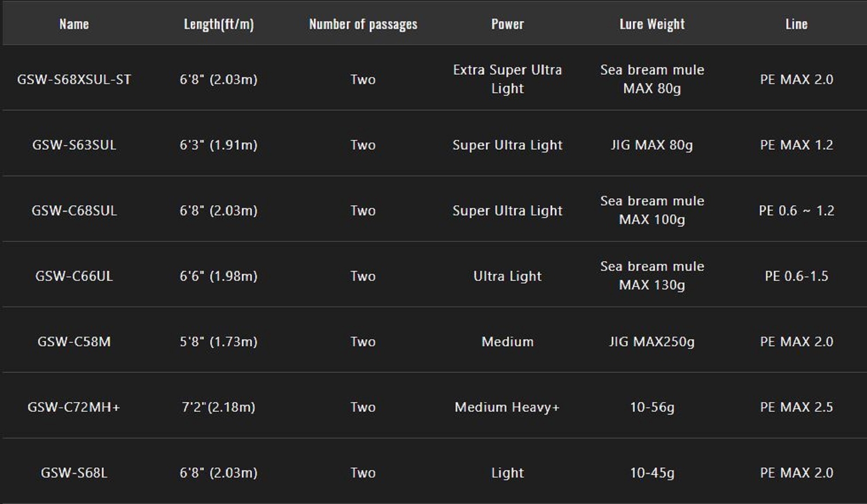
Task: Click the GSW-C68SUL rod name
Action: point(74,210)
